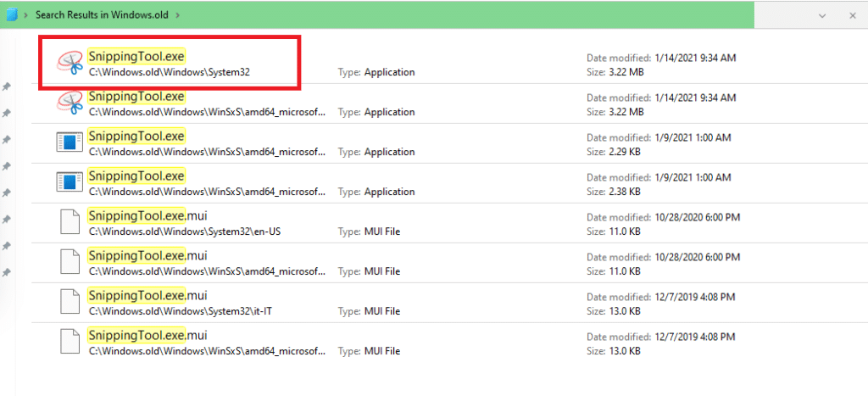The width and height of the screenshot is (868, 396).
Task: Click the path C:\Windows.old\Windows\System32\it-IT
Action: [x=181, y=311]
